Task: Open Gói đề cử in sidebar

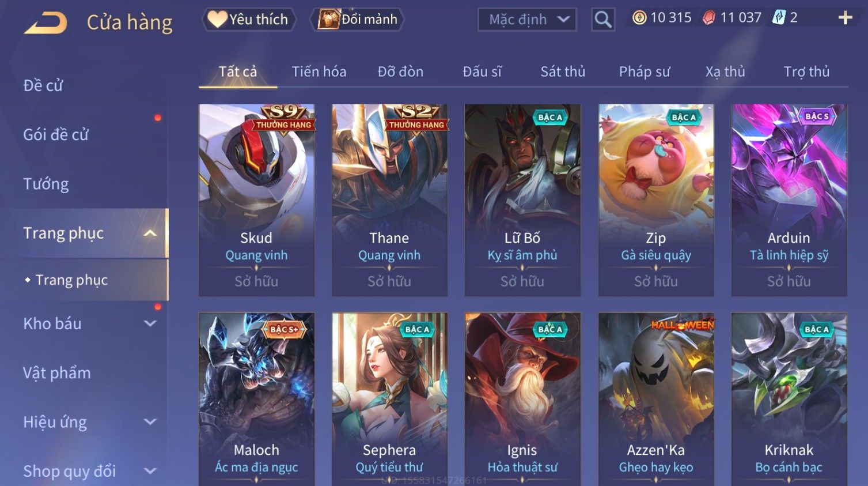Action: (x=56, y=134)
